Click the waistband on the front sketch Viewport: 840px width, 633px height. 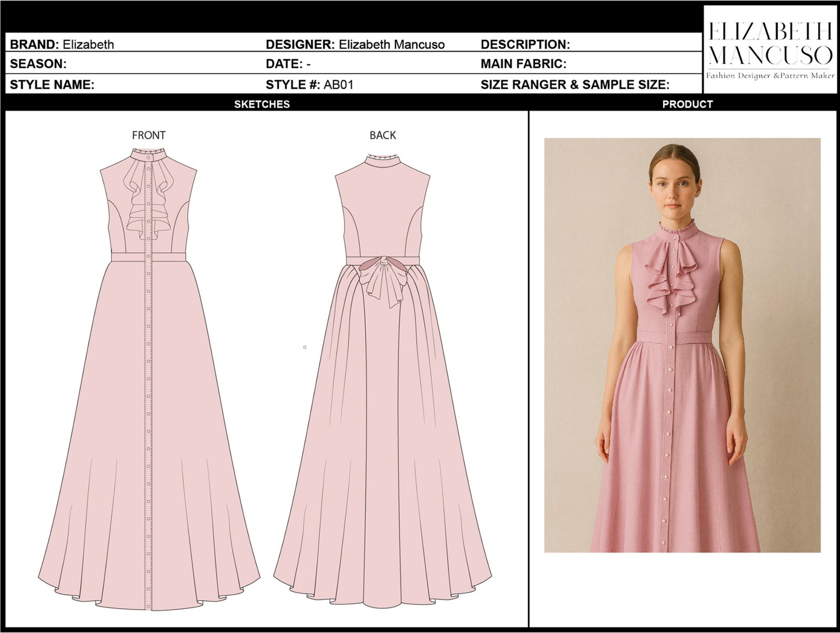(149, 256)
